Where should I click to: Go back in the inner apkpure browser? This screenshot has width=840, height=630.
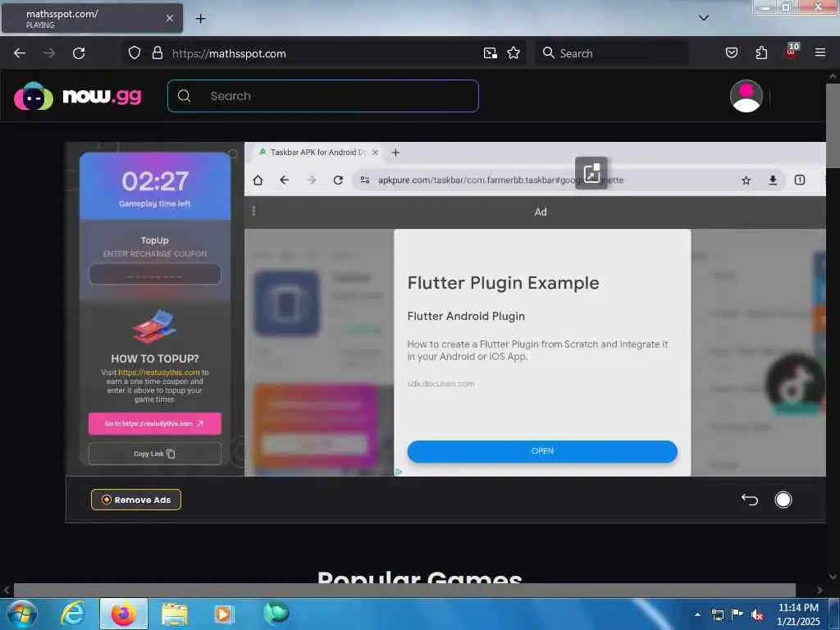285,180
